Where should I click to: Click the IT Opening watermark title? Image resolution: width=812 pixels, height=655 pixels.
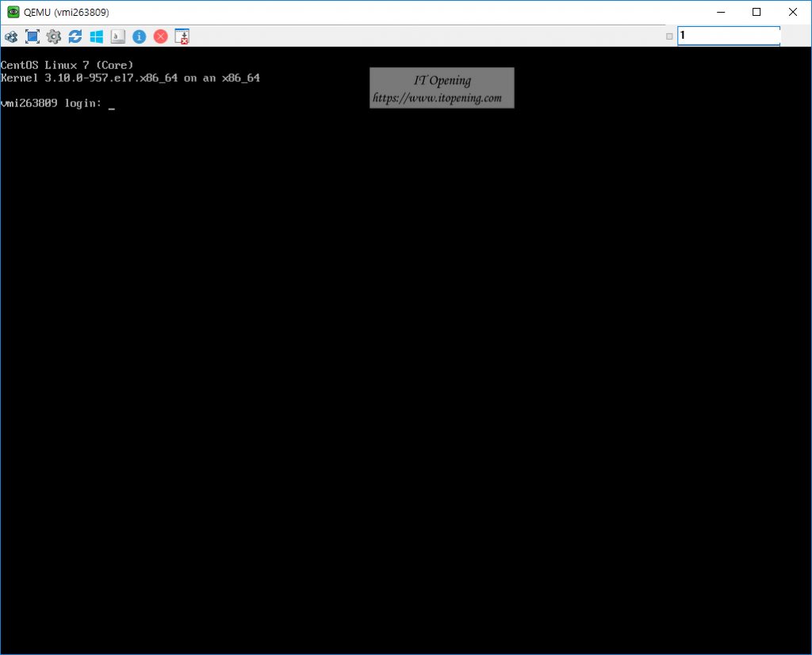(x=442, y=80)
